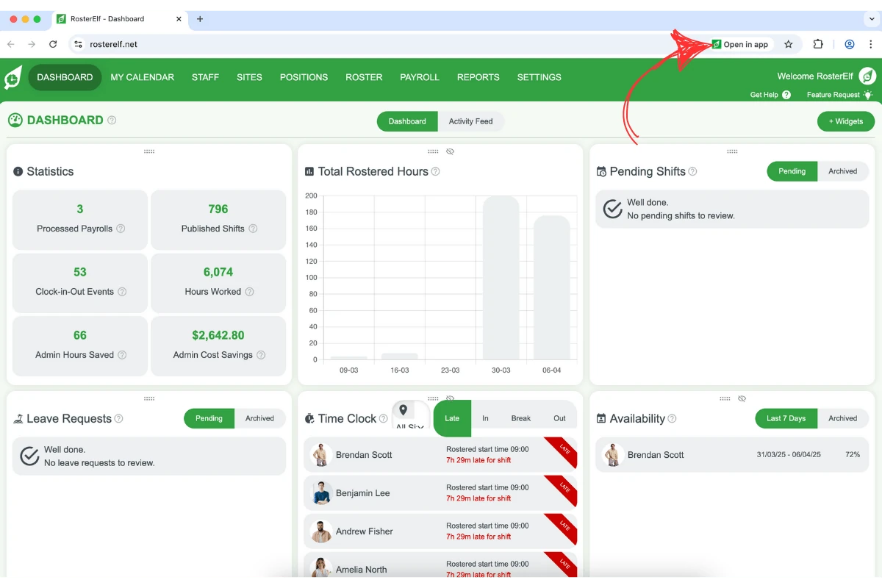
Task: Toggle visibility of Total Rostered Hours widget
Action: [451, 151]
